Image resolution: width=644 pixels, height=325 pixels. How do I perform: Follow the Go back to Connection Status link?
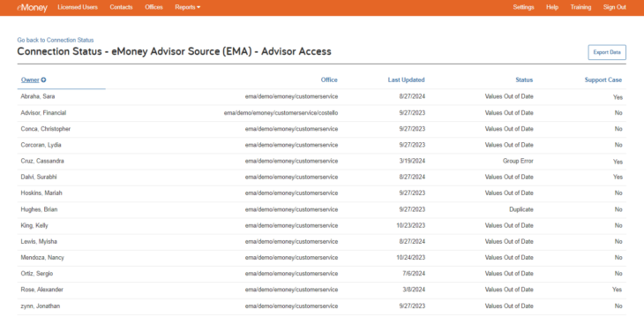(56, 40)
